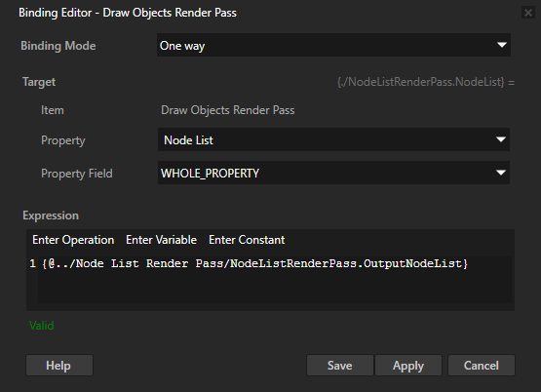Click the Expression section label
Viewport: 541px width, 392px height.
[x=51, y=216]
